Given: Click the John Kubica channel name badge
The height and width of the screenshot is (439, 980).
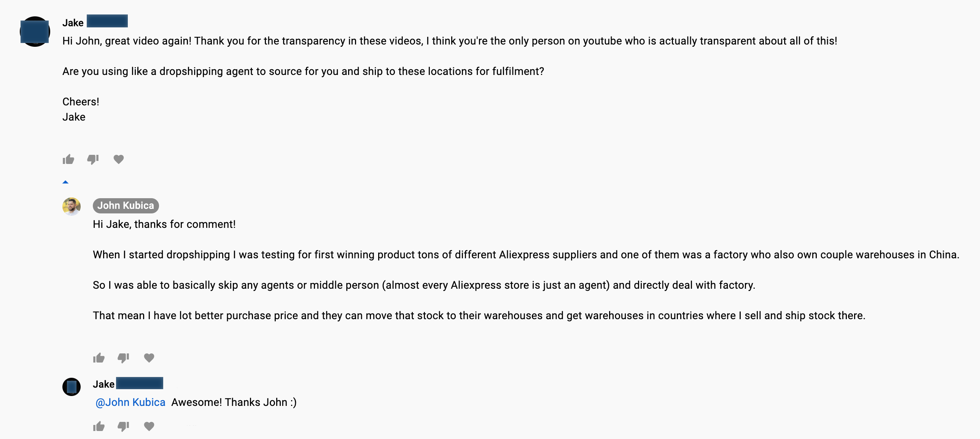Looking at the screenshot, I should (126, 205).
